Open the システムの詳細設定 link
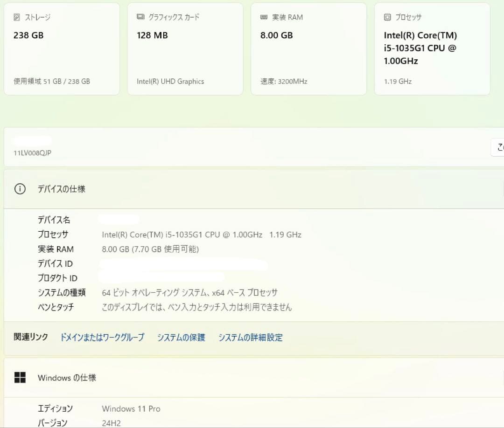Image resolution: width=504 pixels, height=428 pixels. (x=251, y=338)
